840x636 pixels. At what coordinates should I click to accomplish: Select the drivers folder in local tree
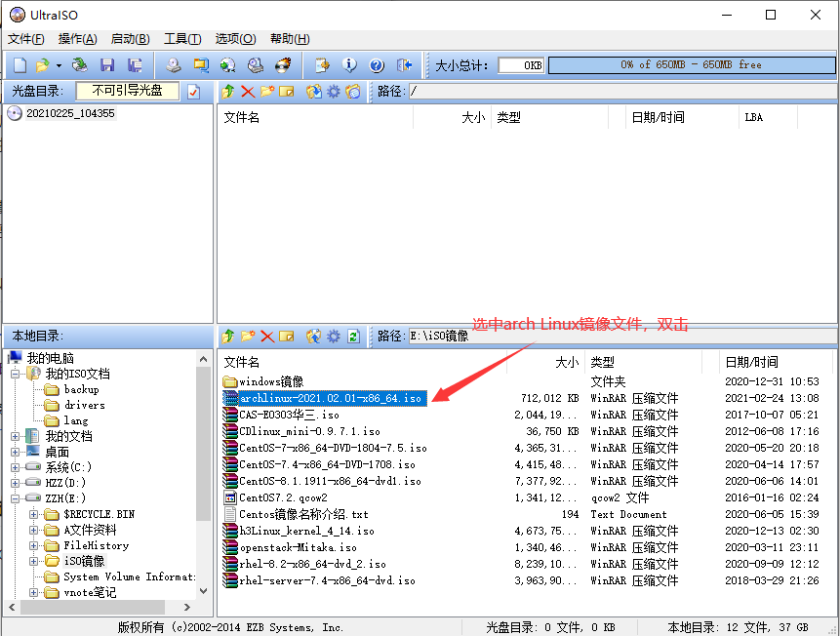(85, 405)
